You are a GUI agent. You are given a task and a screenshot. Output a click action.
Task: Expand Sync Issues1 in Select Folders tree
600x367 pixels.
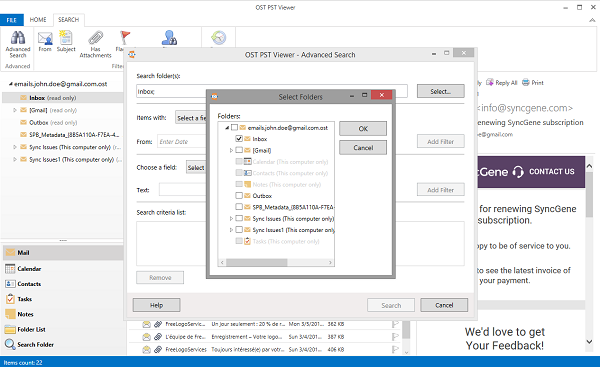[x=231, y=230]
